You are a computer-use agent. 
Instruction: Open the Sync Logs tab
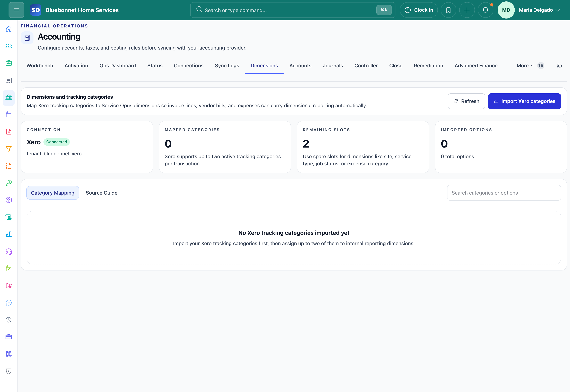tap(227, 66)
